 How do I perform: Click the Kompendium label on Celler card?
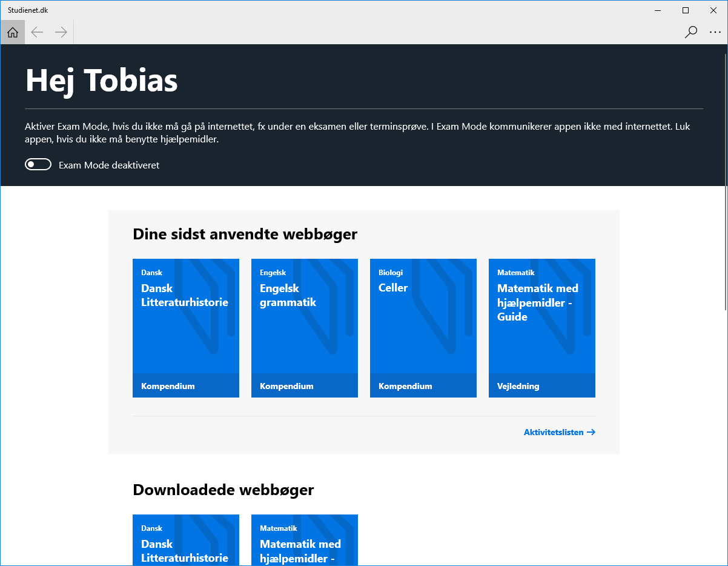pos(405,386)
